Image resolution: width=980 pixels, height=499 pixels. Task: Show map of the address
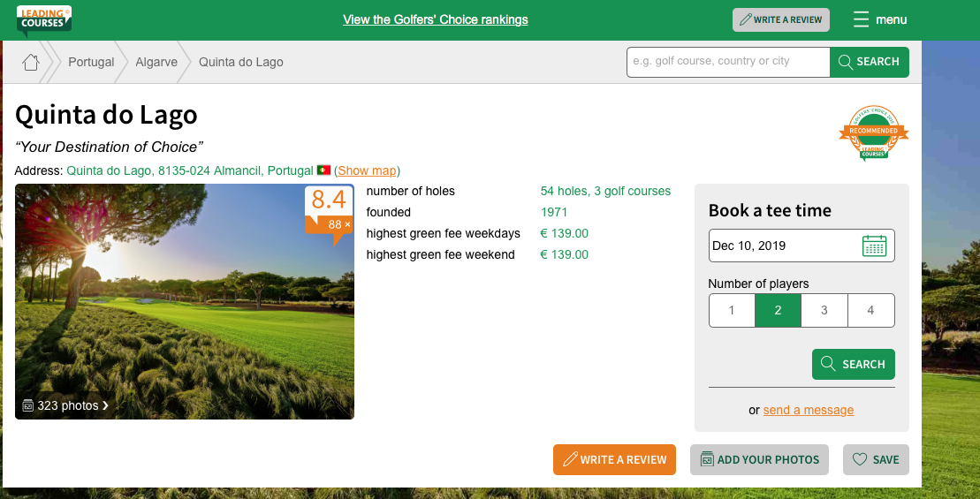pyautogui.click(x=367, y=170)
